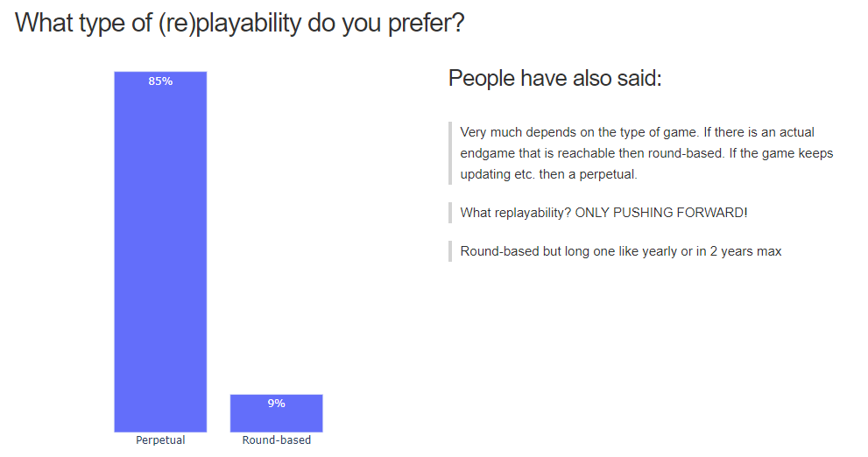Click the 'ONLY PUSHING FORWARD!' quote

tap(603, 213)
